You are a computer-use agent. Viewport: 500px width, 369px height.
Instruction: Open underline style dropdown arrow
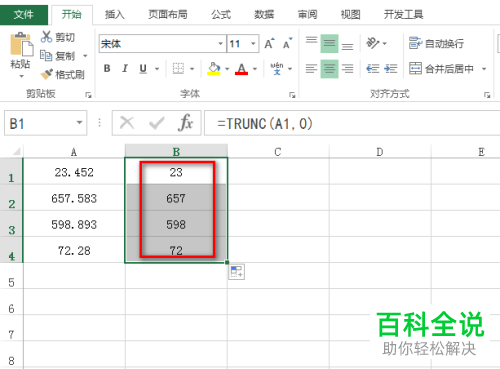(x=157, y=69)
